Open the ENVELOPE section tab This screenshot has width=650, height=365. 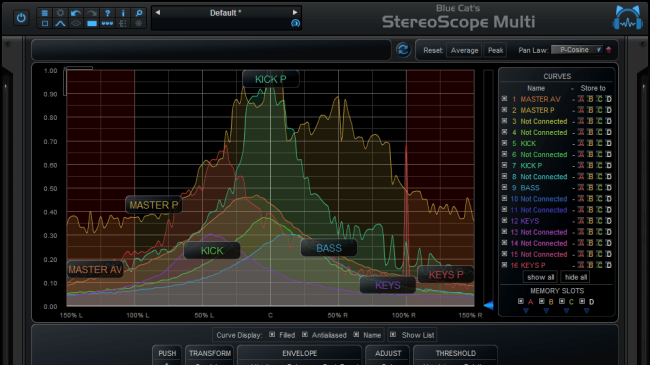[x=299, y=353]
